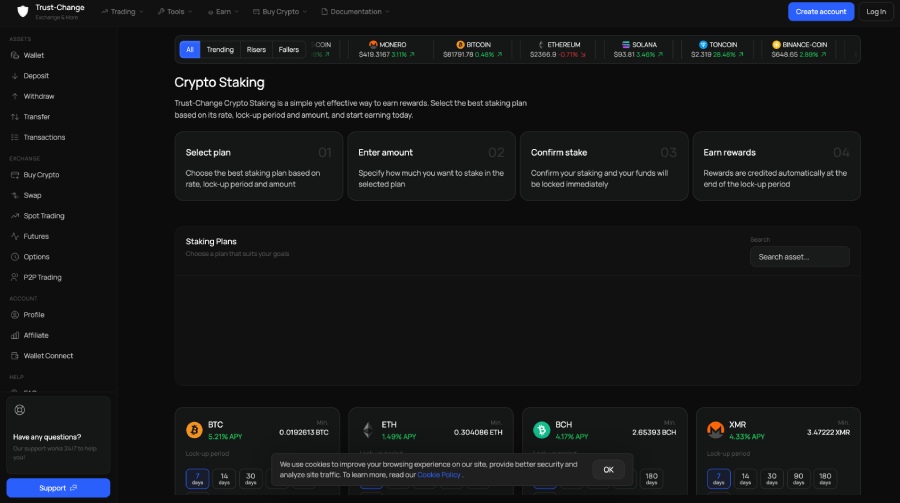Select 180 days lock-up for BCH

coord(651,478)
